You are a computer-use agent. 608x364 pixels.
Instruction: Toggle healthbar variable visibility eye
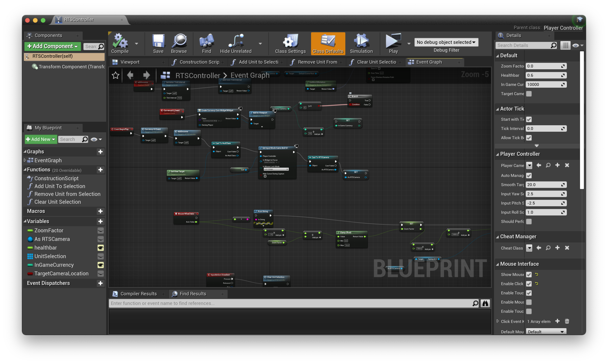pos(100,248)
